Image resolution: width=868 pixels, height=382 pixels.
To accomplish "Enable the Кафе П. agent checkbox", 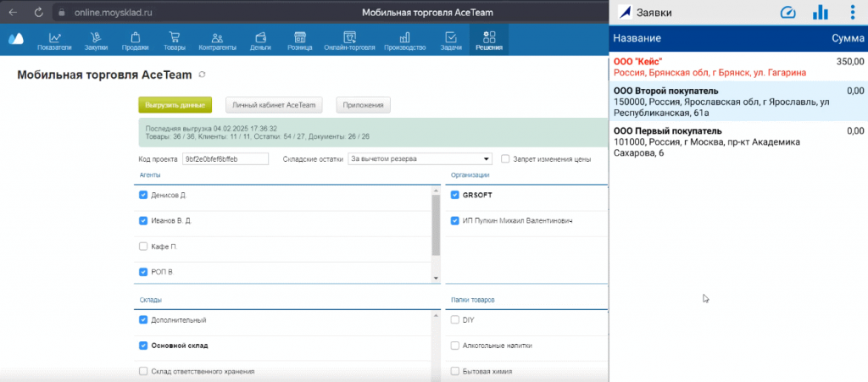I will tap(142, 246).
